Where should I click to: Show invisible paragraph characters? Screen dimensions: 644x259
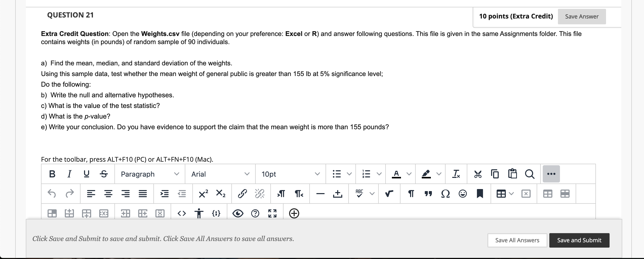411,194
